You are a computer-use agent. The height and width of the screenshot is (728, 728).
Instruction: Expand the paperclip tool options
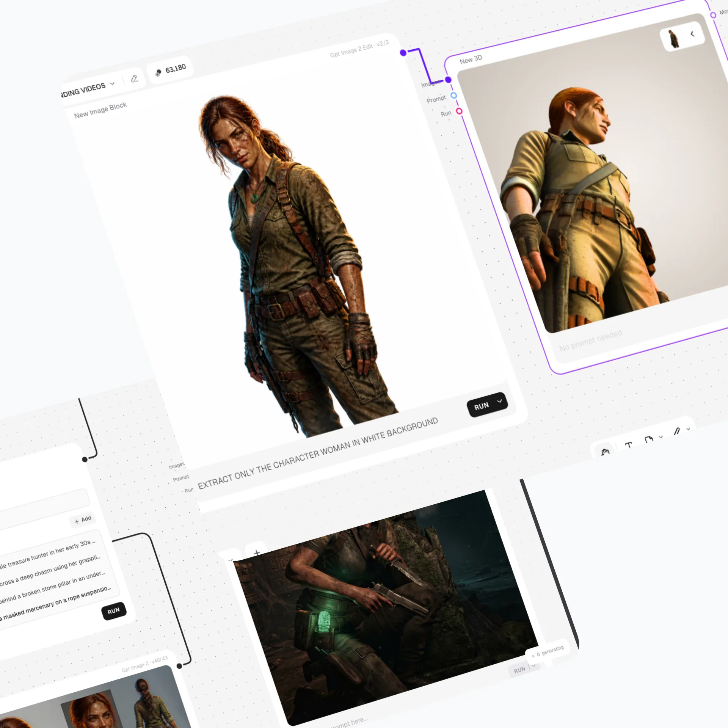pyautogui.click(x=688, y=429)
